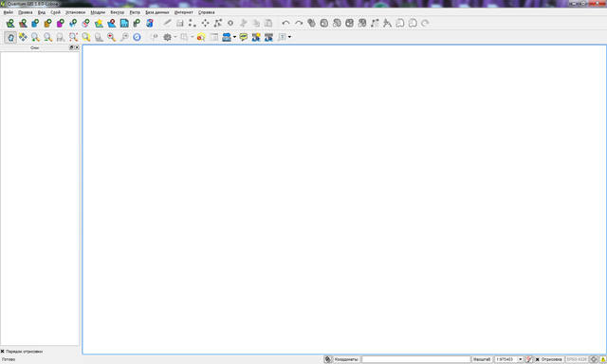
Task: Click the New Shapefile Layer star icon
Action: coord(99,23)
